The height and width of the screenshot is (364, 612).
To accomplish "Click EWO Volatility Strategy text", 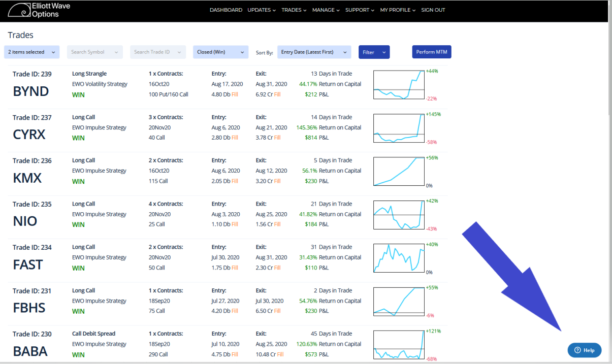I will click(x=100, y=84).
